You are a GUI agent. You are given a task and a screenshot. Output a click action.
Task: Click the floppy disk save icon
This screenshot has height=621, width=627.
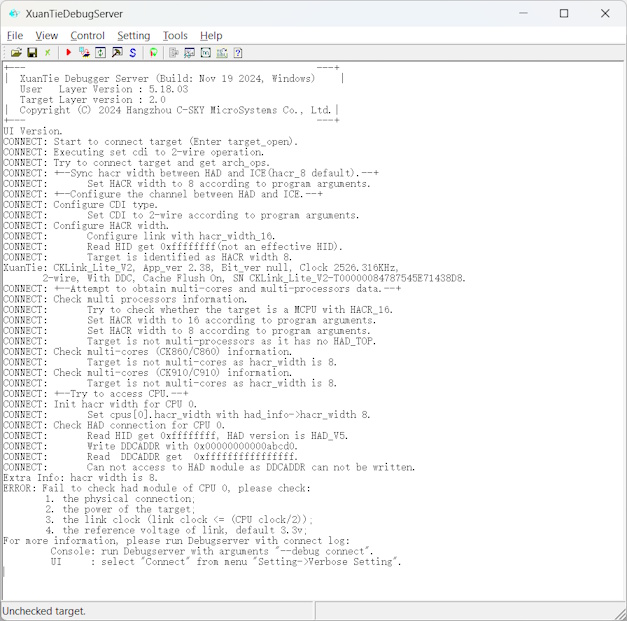click(x=32, y=52)
